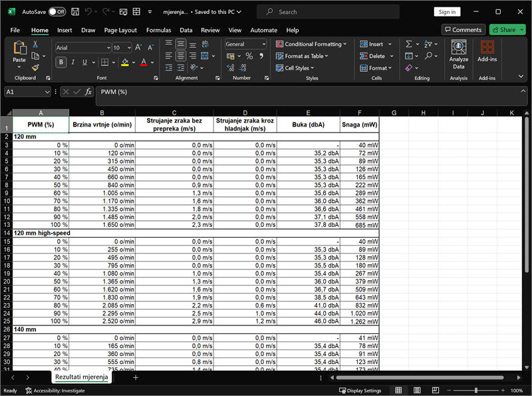Screen dimensions: 532x396
Task: Open the Formulas ribbon tab
Action: tap(158, 30)
